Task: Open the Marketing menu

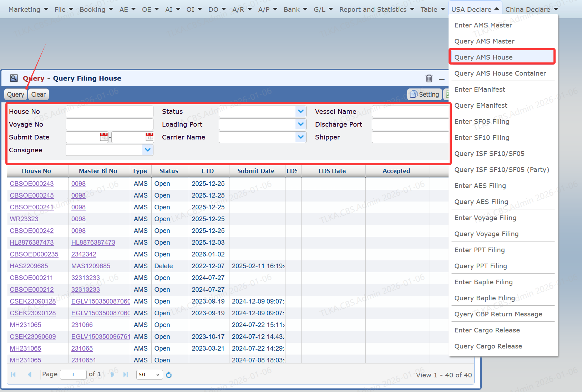Action: (x=28, y=10)
